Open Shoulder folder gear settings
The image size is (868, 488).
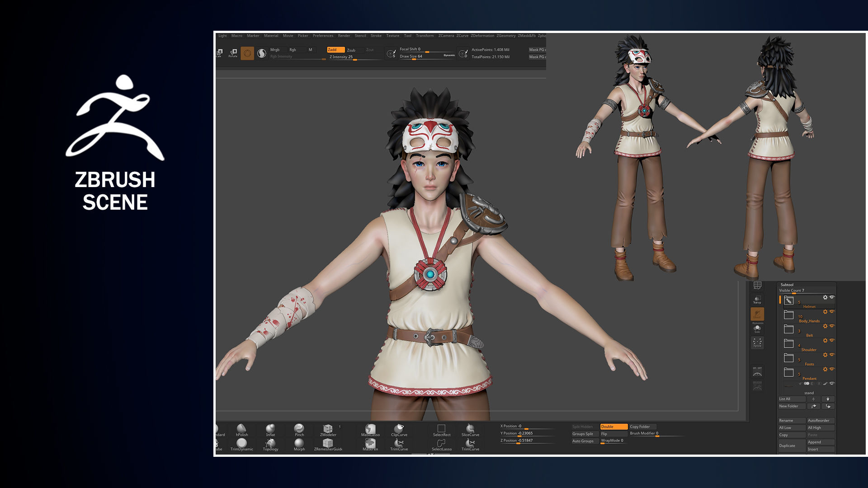point(825,341)
